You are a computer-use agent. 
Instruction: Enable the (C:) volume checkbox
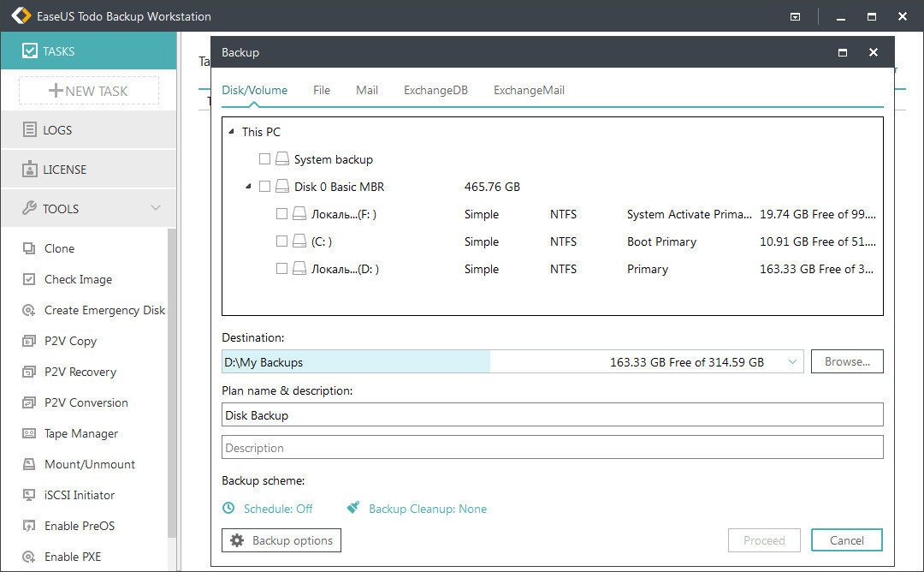281,241
